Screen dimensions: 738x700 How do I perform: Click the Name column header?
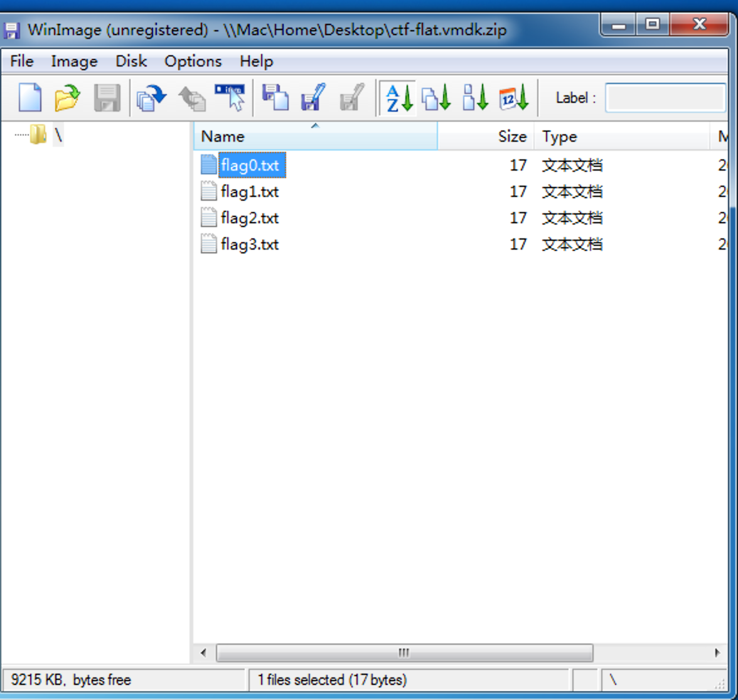coord(315,137)
